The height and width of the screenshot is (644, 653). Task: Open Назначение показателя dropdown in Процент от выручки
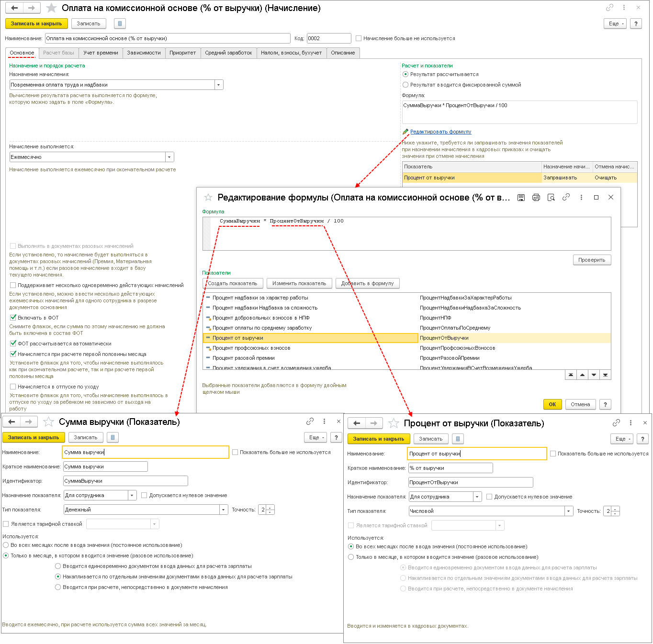pos(477,497)
